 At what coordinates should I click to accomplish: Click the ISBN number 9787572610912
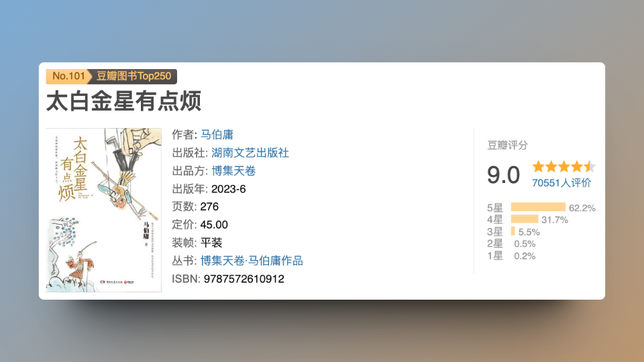tap(242, 279)
